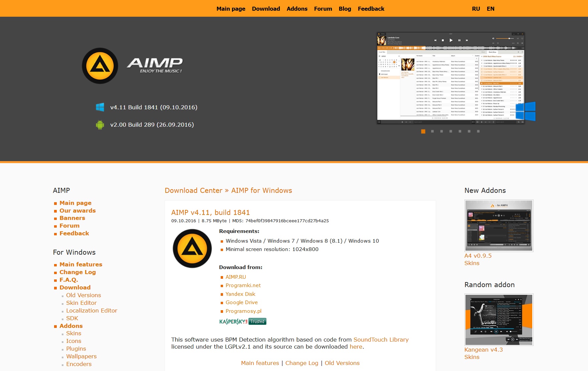
Task: Open Skin Editor in the sidebar
Action: pos(81,303)
